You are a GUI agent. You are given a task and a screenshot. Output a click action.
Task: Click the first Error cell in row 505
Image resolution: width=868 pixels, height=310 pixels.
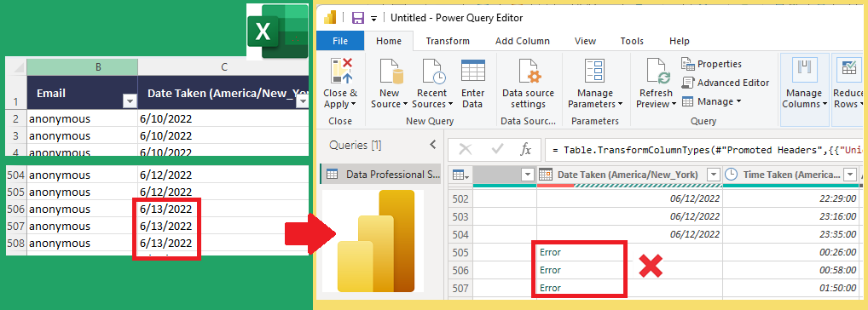click(x=579, y=253)
